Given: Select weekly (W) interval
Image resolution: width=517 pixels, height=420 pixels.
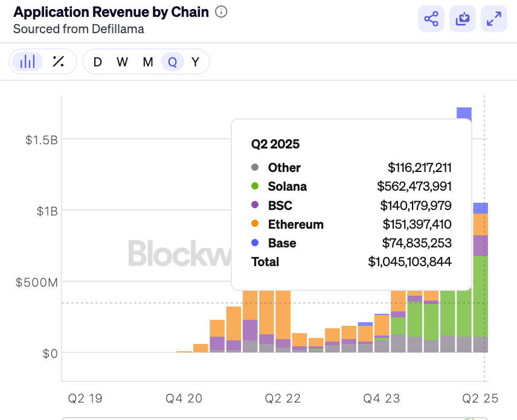Looking at the screenshot, I should (123, 62).
